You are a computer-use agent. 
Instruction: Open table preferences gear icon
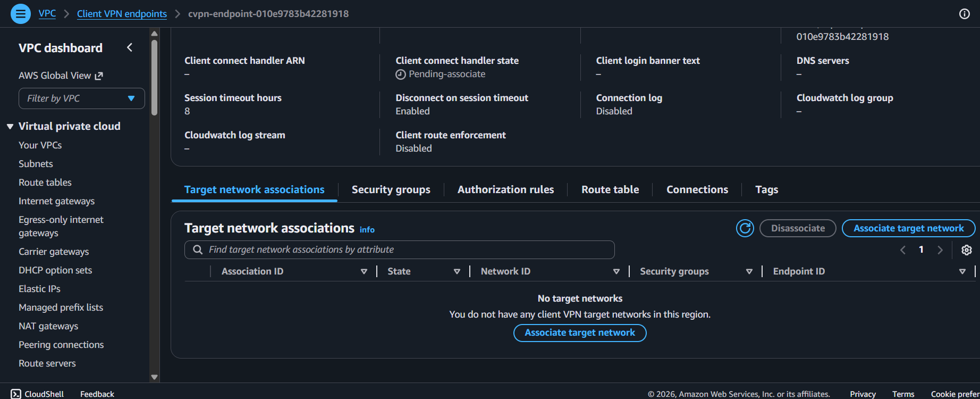point(967,250)
